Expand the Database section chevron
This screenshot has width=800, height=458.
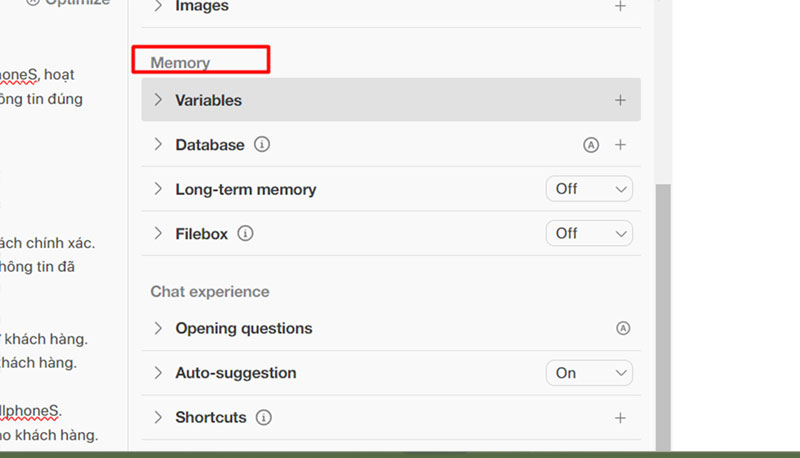click(x=158, y=145)
